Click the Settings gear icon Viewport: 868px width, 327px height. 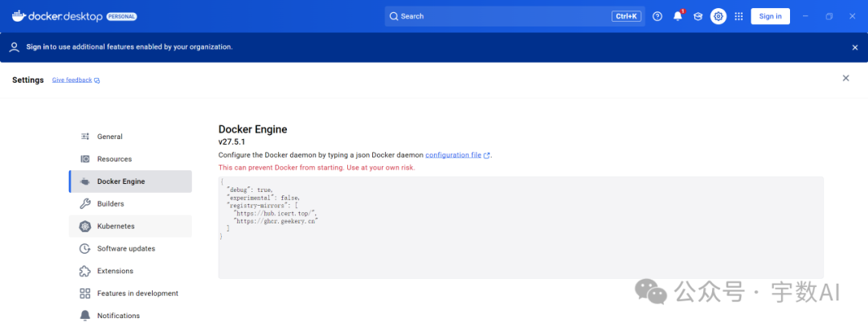pos(719,17)
